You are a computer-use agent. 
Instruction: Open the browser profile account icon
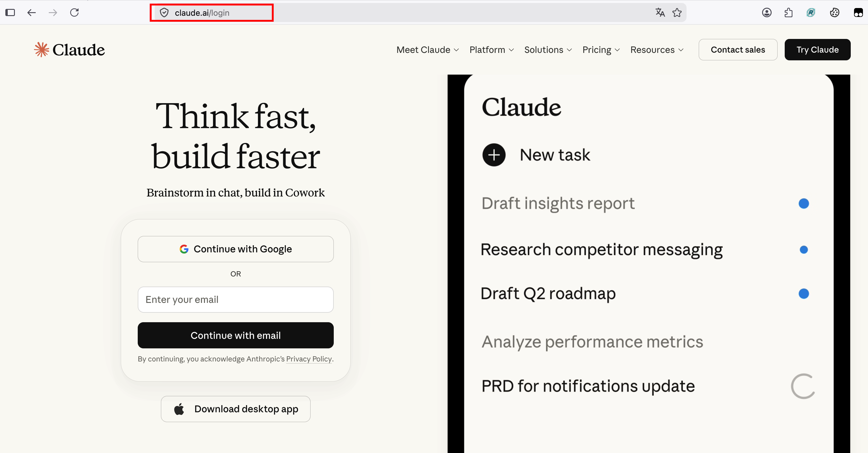(x=767, y=13)
